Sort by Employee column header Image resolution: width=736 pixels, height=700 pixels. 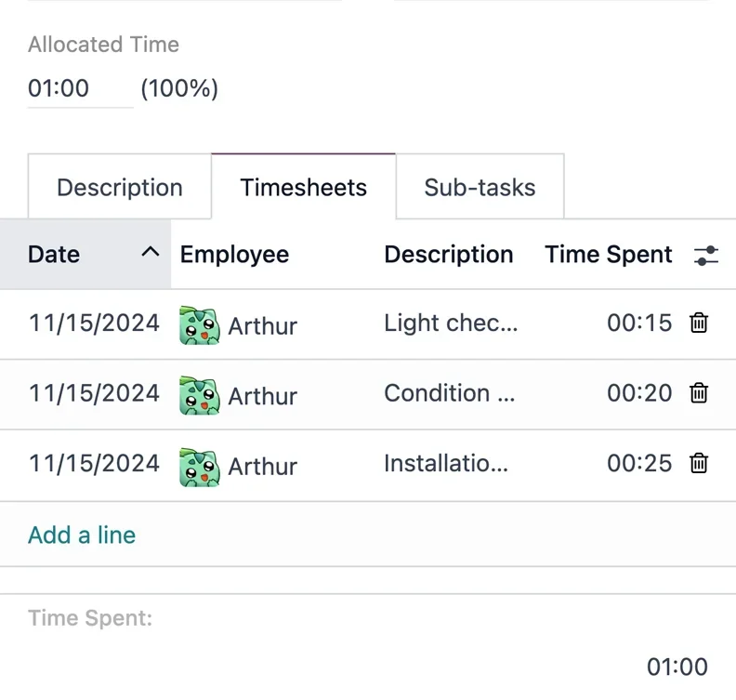(x=234, y=255)
